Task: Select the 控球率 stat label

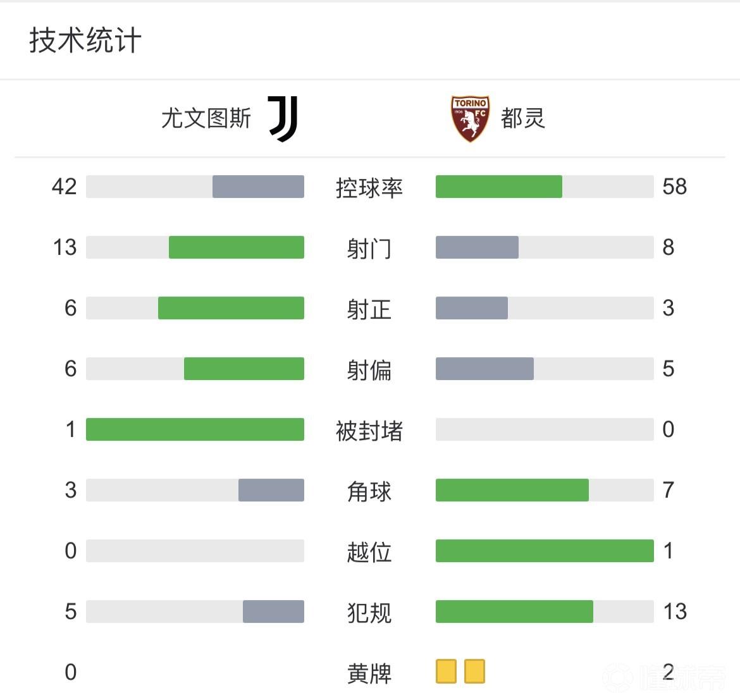Action: pyautogui.click(x=369, y=188)
